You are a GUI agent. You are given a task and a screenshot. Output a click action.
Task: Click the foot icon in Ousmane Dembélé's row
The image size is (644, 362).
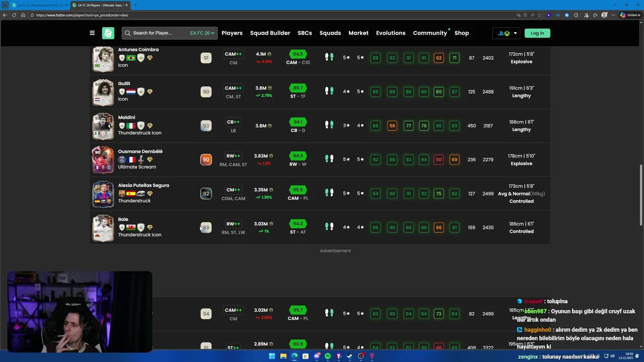point(329,159)
